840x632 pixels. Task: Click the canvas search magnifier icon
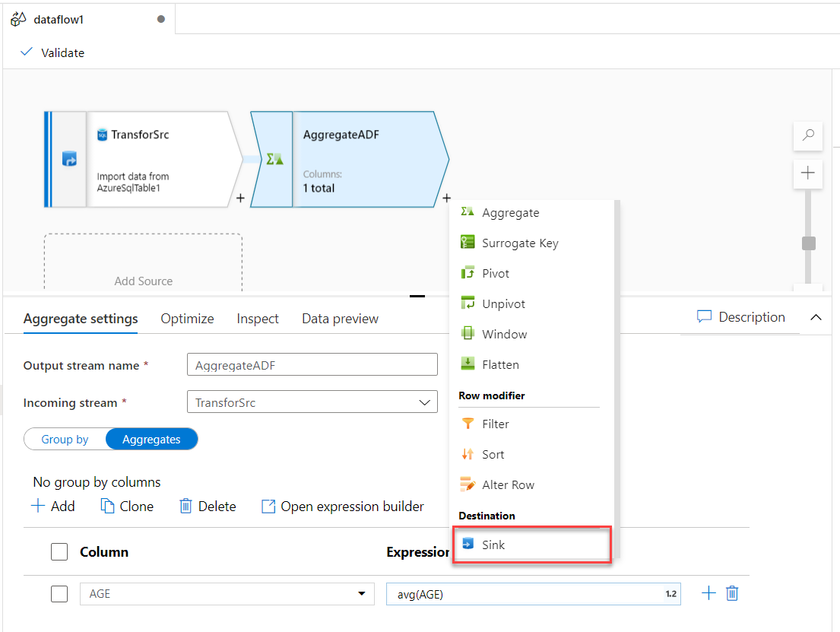[x=808, y=135]
